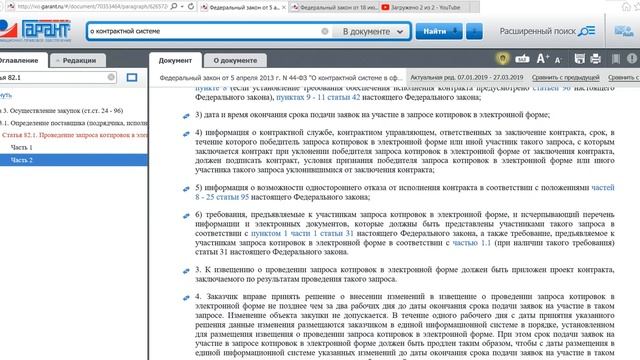
Task: Open link 'пунктом 1 части 1 статьи 31'
Action: (x=302, y=233)
